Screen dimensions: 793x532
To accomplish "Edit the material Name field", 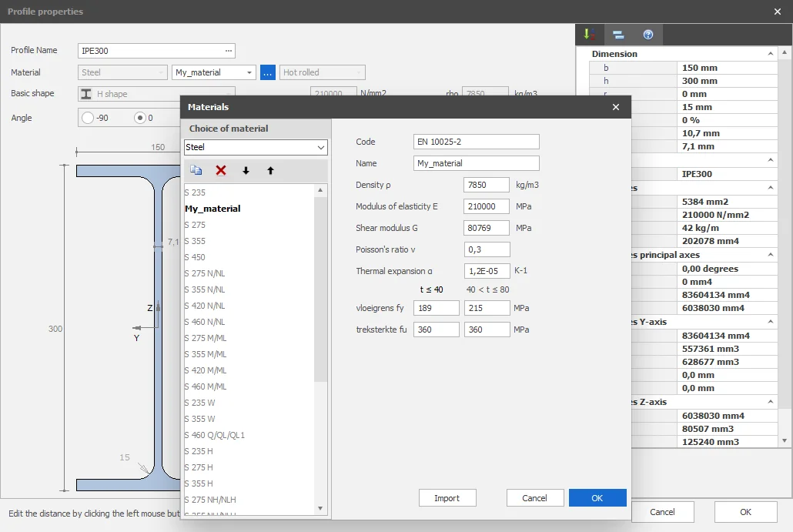I will 476,163.
